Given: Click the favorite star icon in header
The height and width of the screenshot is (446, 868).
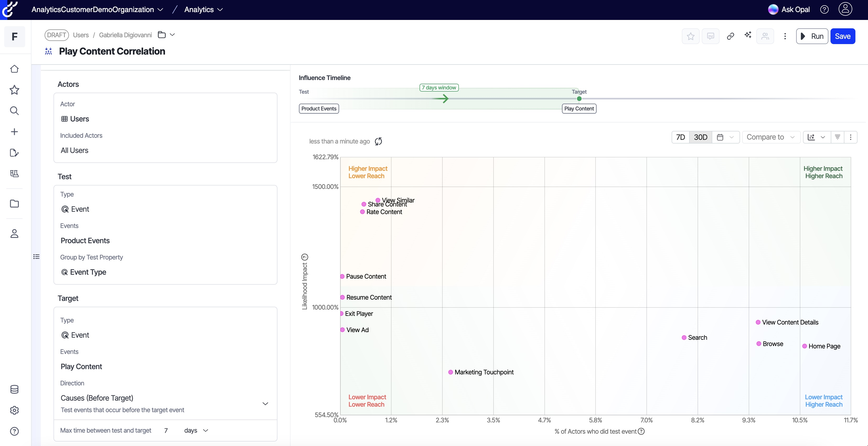Looking at the screenshot, I should pyautogui.click(x=690, y=36).
